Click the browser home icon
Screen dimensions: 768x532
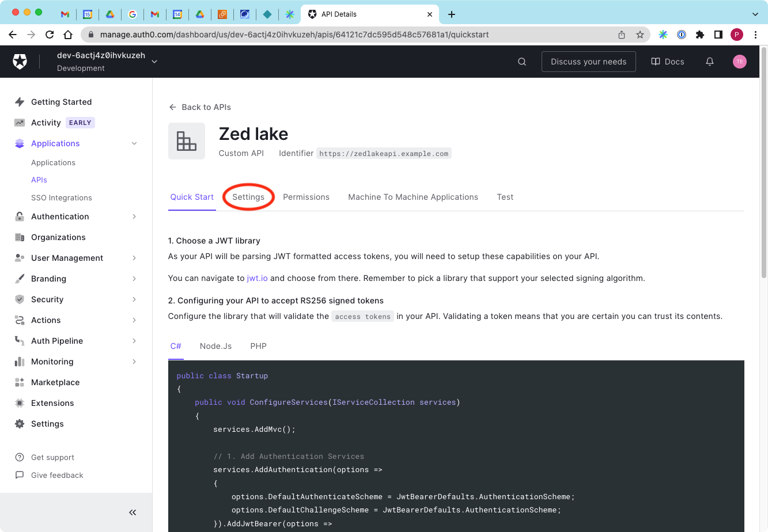pyautogui.click(x=68, y=35)
